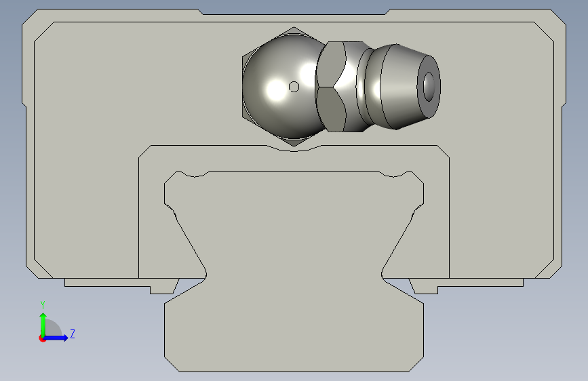Click the Z axis label
Image resolution: width=588 pixels, height=381 pixels.
tap(73, 334)
